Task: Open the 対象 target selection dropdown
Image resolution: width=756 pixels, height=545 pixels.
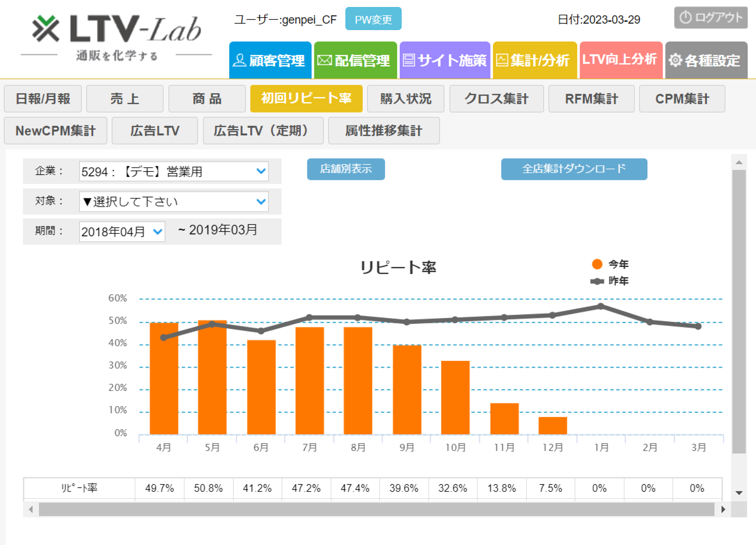Action: pos(174,201)
